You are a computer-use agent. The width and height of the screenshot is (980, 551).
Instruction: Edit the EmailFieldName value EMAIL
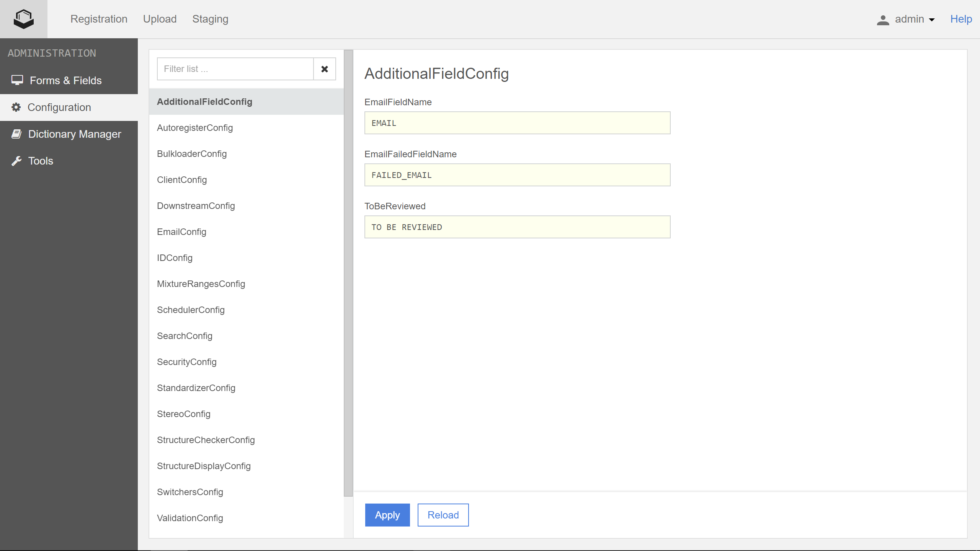517,123
